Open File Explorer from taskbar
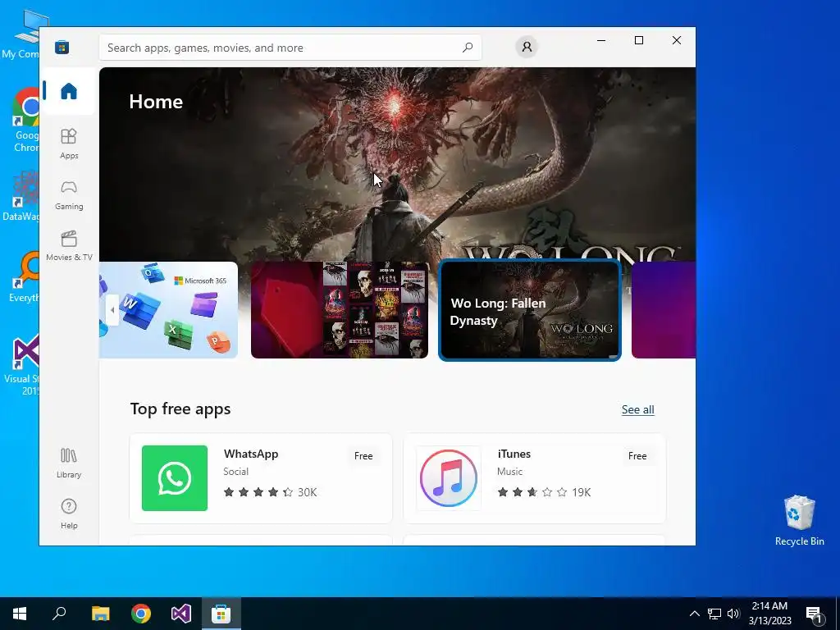 pyautogui.click(x=101, y=614)
